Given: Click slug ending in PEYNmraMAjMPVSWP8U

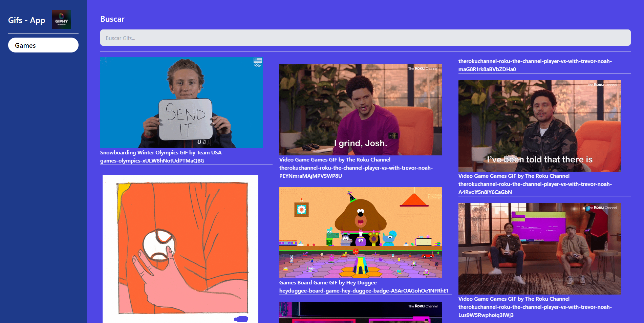Looking at the screenshot, I should [356, 172].
